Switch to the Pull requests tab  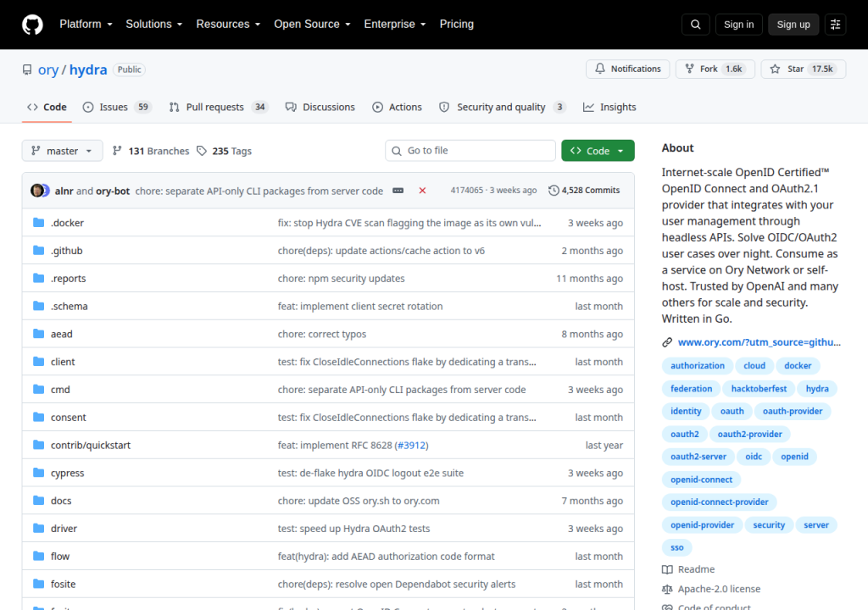(219, 108)
